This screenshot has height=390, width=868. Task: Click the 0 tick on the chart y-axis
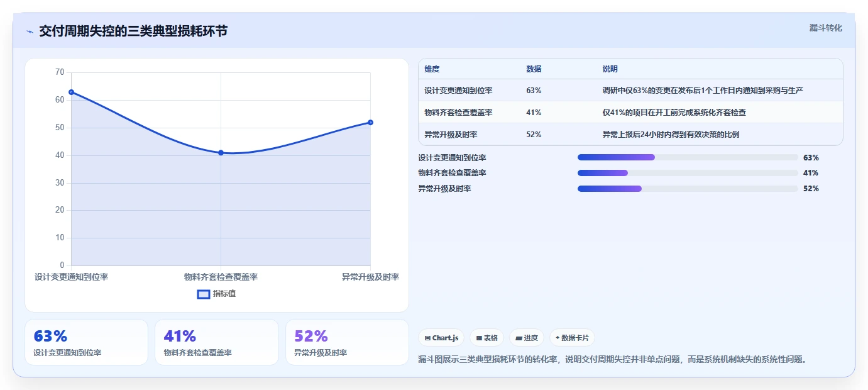pos(62,265)
